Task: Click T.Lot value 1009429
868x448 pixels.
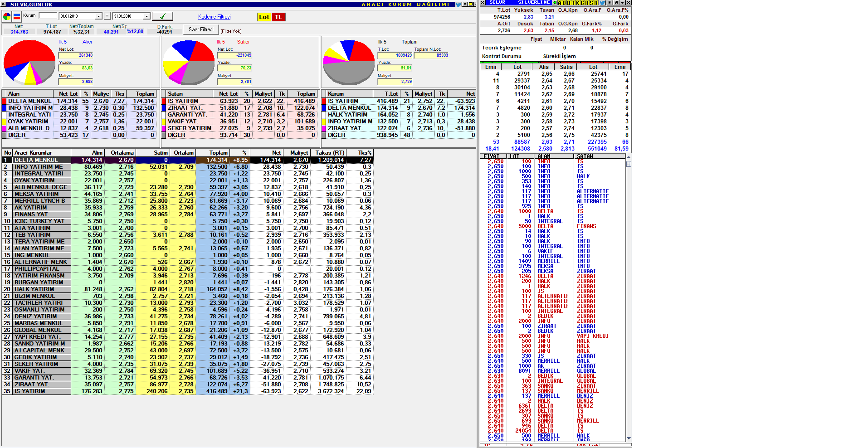Action: point(395,55)
